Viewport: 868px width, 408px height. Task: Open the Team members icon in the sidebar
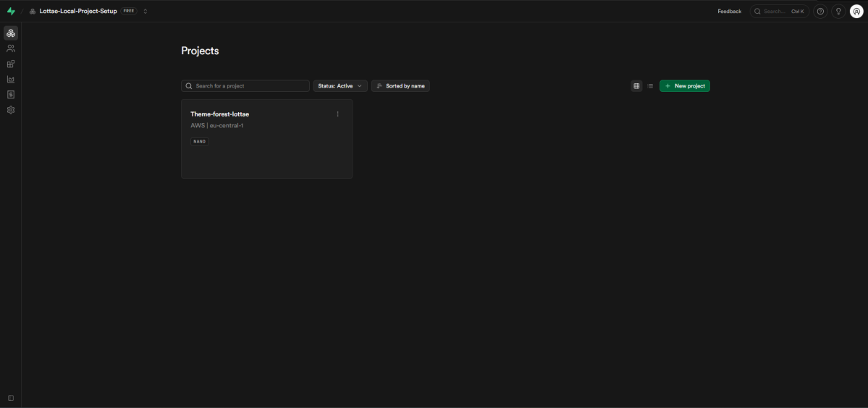11,48
